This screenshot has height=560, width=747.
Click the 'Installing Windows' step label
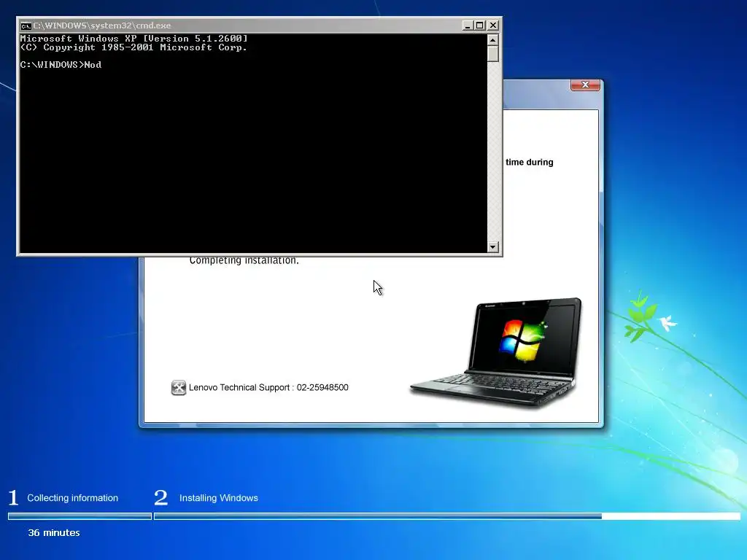click(x=219, y=498)
